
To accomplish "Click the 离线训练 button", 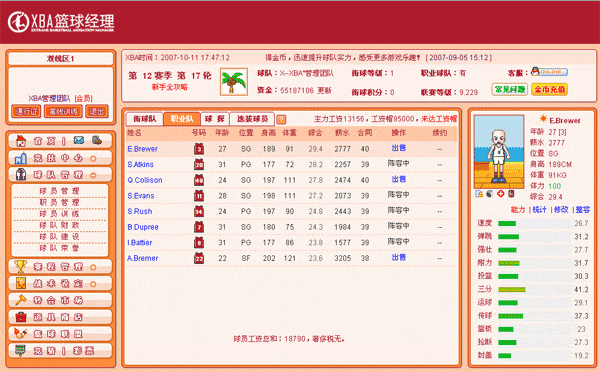I will coord(64,111).
